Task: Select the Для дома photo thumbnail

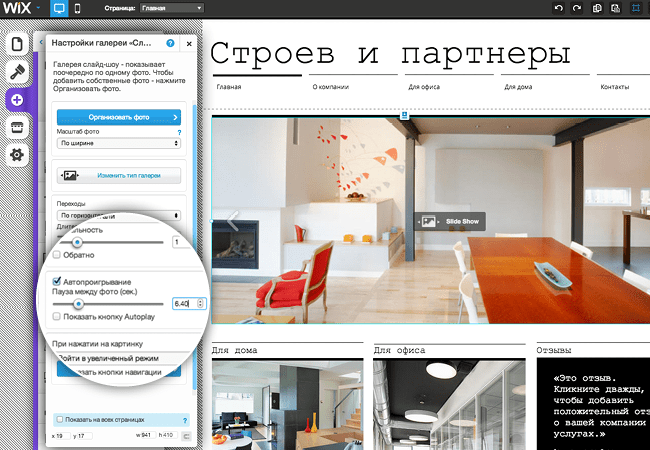Action: click(287, 404)
